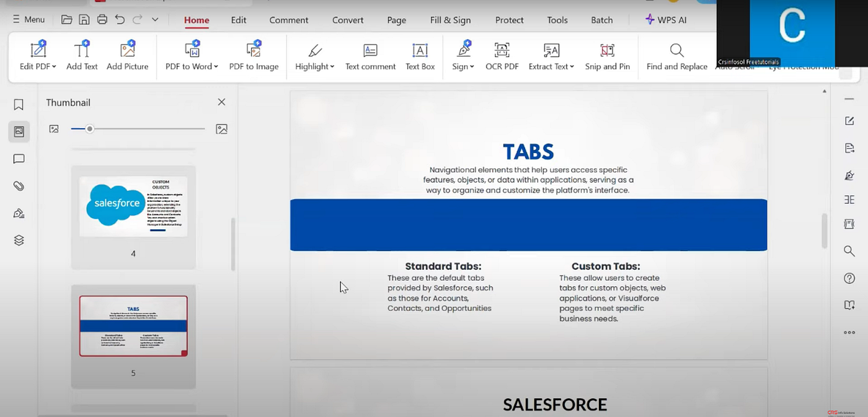The height and width of the screenshot is (417, 868).
Task: Click the larger thumbnail size icon
Action: (x=221, y=129)
